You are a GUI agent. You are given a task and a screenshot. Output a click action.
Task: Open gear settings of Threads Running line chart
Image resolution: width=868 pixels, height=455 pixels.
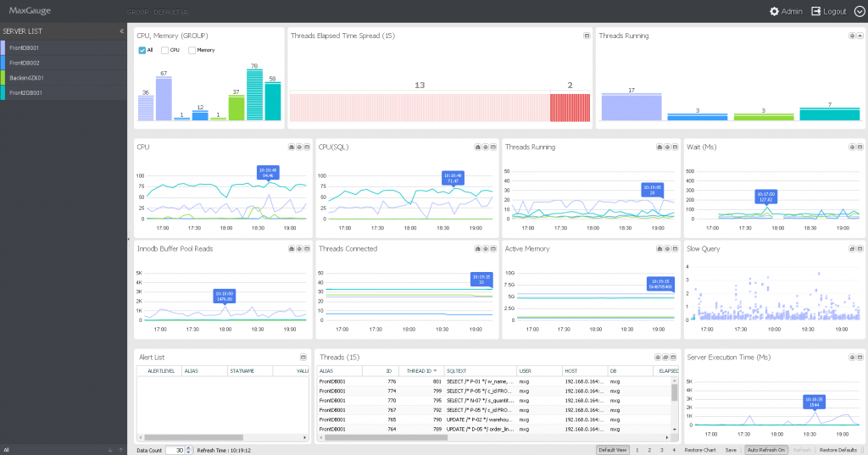point(667,147)
